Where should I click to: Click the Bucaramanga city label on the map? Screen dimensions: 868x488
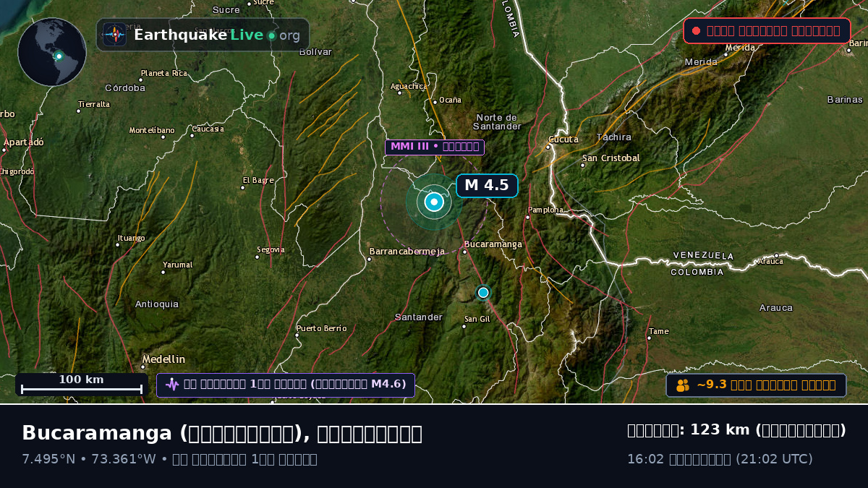pyautogui.click(x=493, y=244)
